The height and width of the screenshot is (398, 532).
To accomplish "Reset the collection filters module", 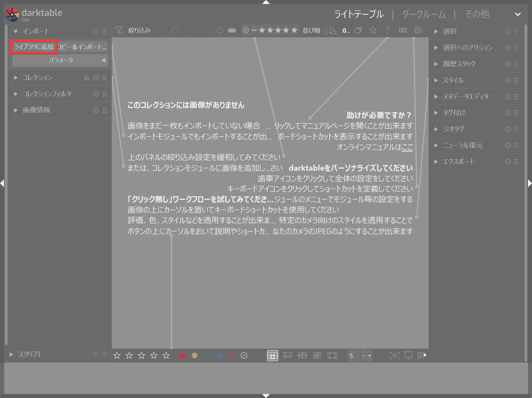I will [96, 94].
